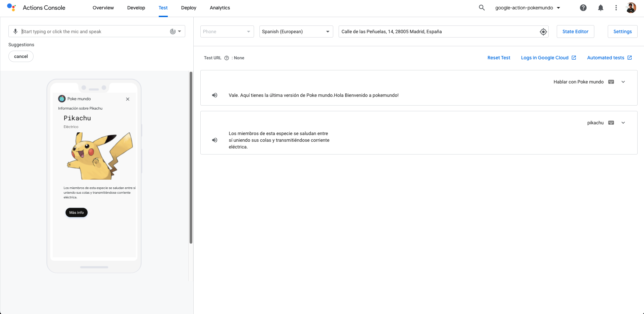Click the Actions Console title
This screenshot has height=314, width=644.
[44, 8]
